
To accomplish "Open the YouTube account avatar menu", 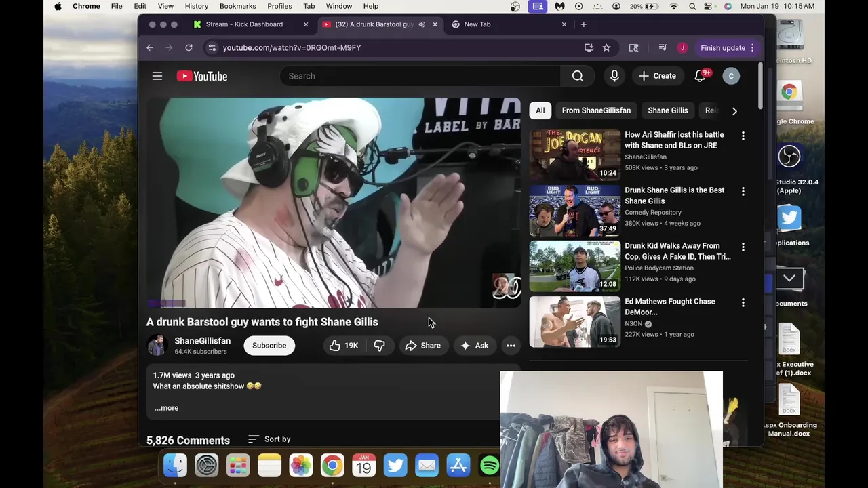I will [731, 76].
